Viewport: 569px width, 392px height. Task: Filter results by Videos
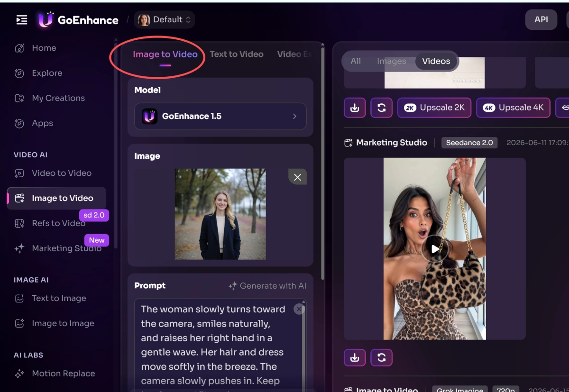[436, 61]
